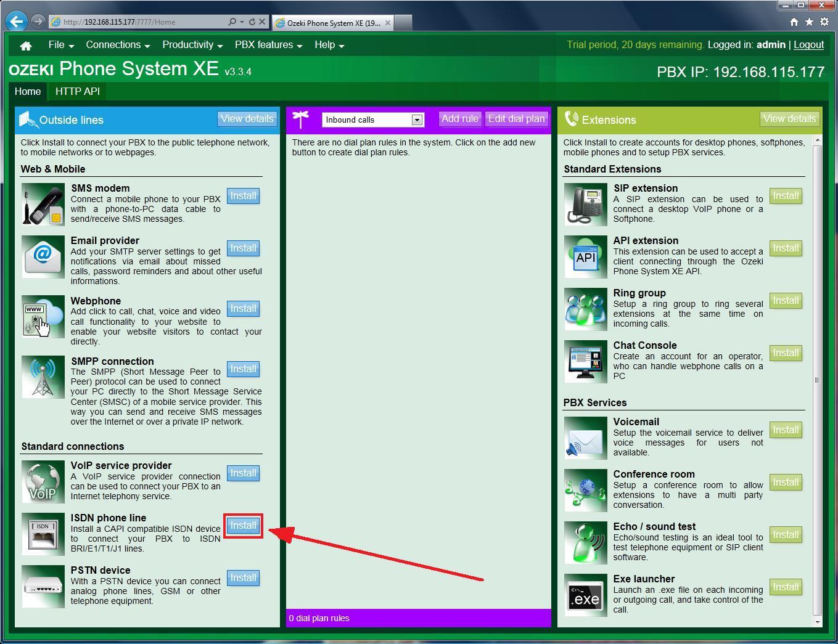
Task: Install the API extension
Action: click(x=786, y=248)
